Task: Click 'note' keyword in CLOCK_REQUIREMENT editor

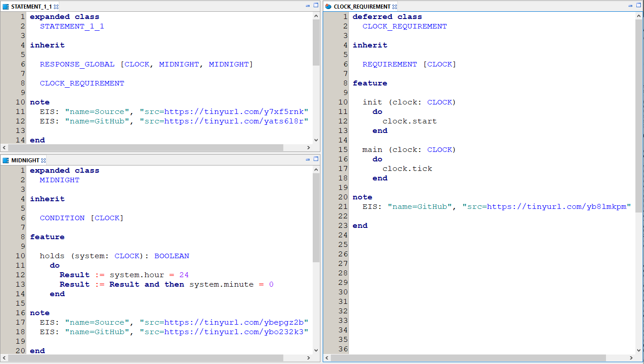Action: click(363, 197)
